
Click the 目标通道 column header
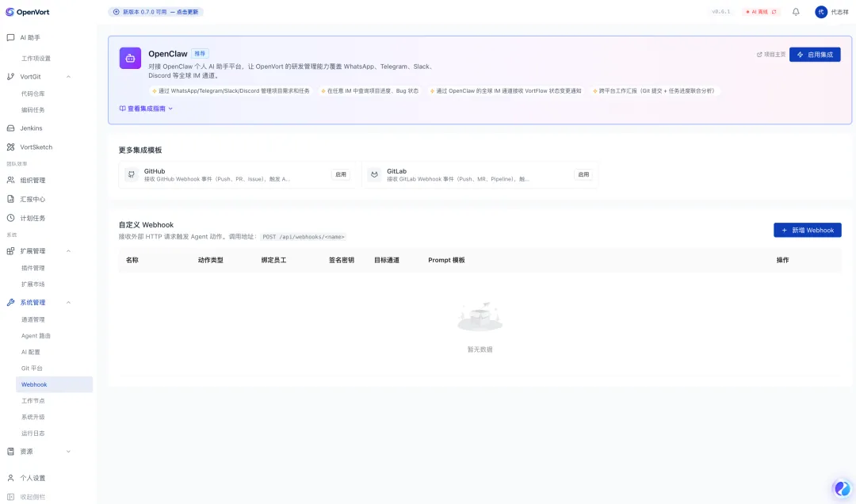click(x=387, y=261)
